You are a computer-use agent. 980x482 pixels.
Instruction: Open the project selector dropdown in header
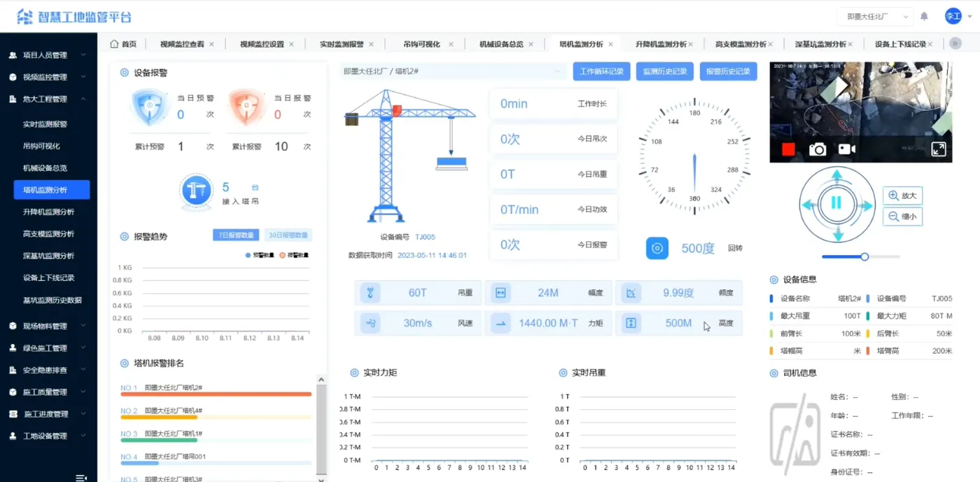874,16
